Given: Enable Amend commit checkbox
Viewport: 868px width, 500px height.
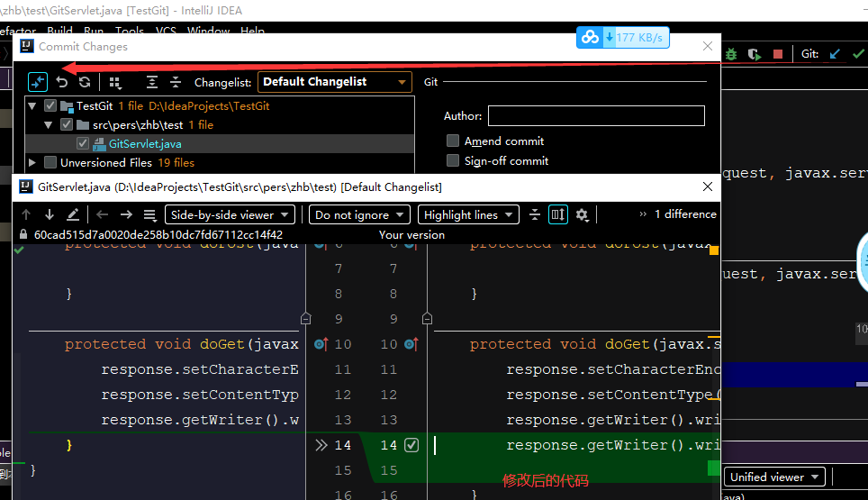Looking at the screenshot, I should tap(453, 141).
